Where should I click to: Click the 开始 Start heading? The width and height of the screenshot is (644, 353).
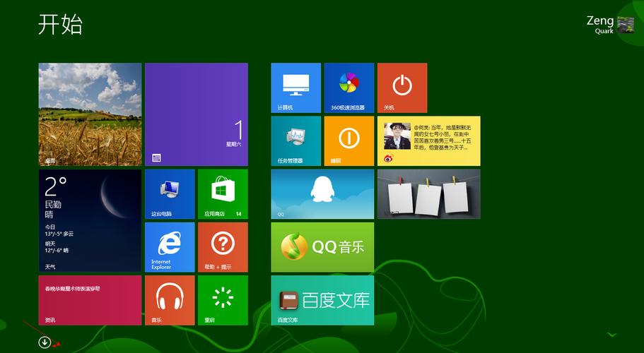60,24
